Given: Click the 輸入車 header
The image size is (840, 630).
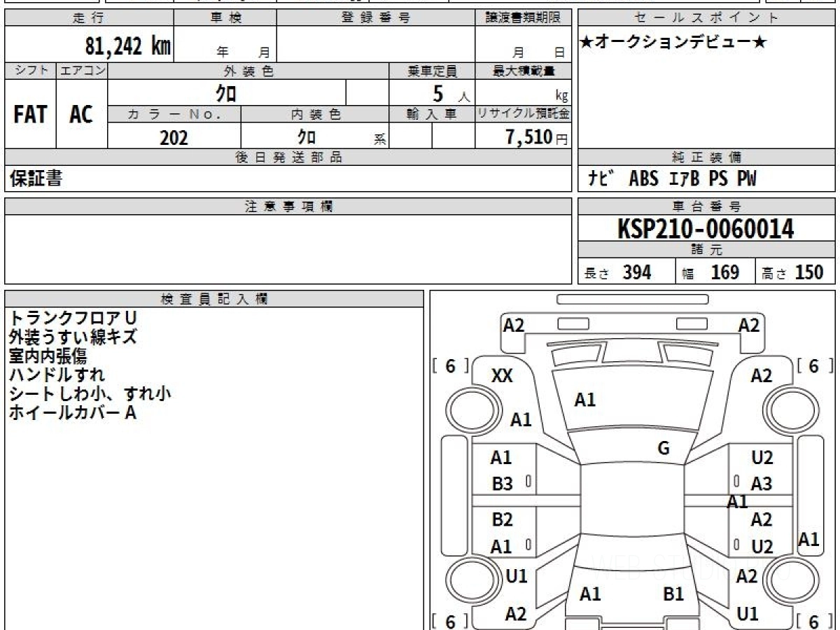Looking at the screenshot, I should (432, 114).
